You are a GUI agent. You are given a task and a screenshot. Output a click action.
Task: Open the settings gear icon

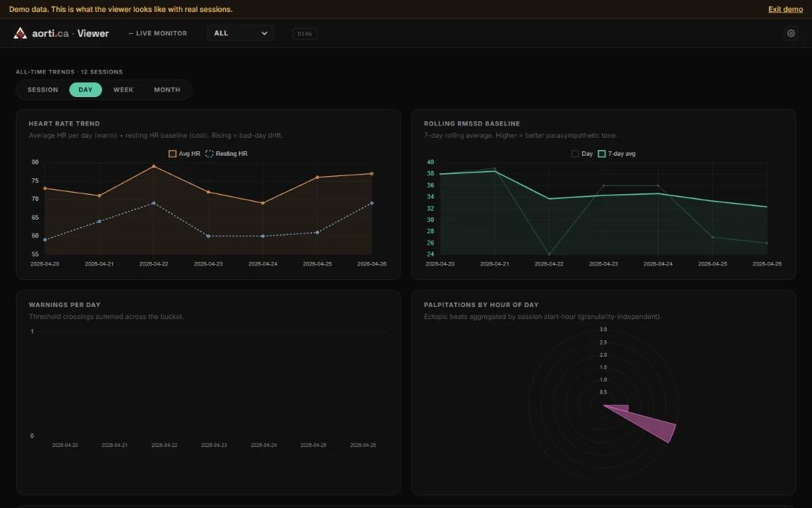(791, 33)
